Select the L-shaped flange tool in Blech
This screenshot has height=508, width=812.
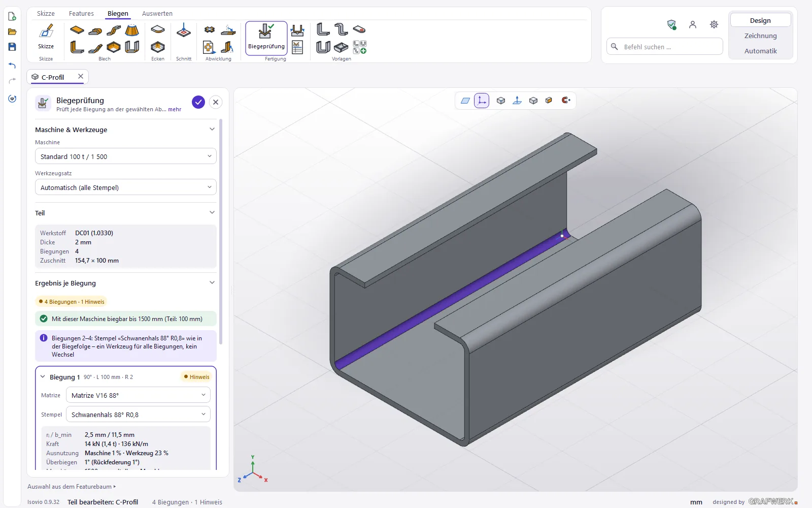[x=77, y=47]
